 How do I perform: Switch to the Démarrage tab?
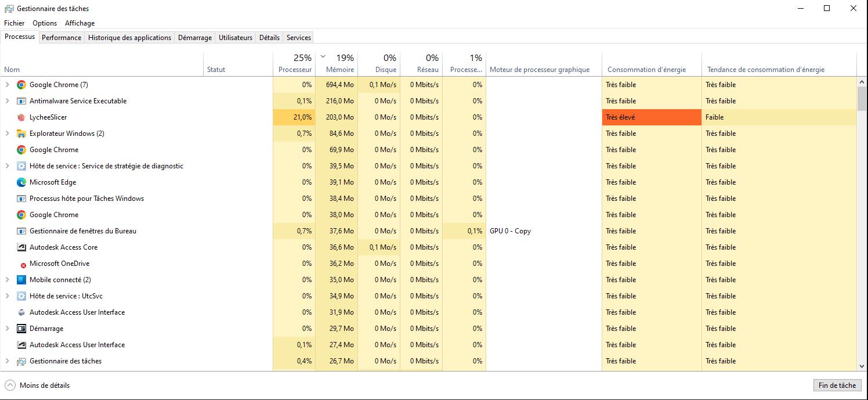[x=195, y=38]
